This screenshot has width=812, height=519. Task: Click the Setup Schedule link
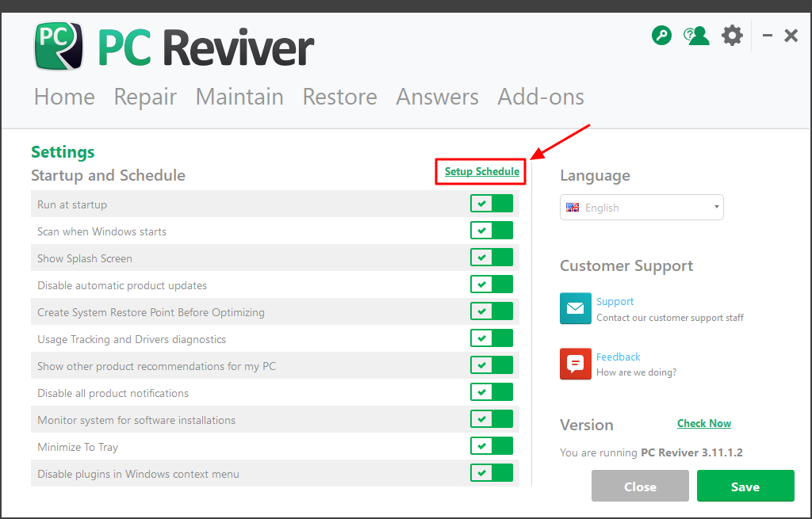(x=481, y=171)
